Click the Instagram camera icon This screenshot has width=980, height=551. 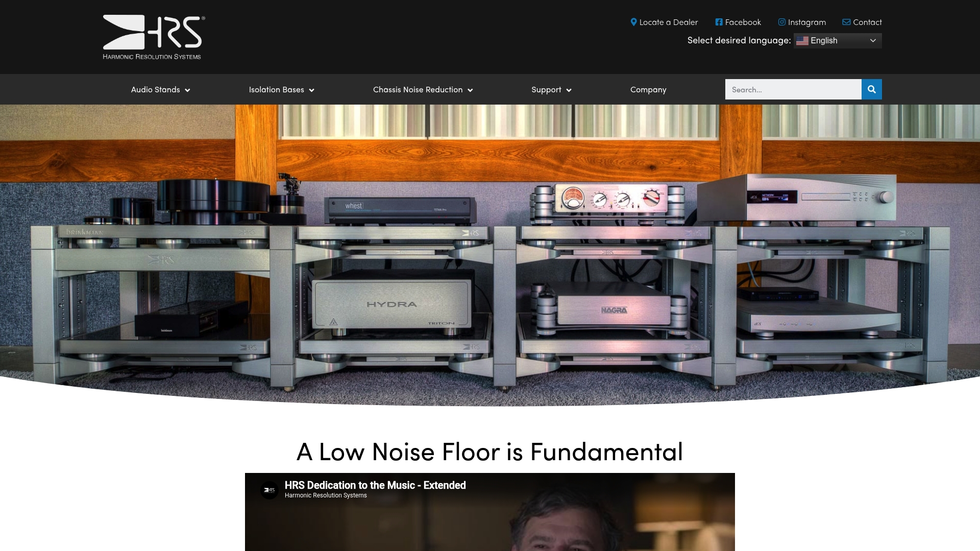click(781, 22)
